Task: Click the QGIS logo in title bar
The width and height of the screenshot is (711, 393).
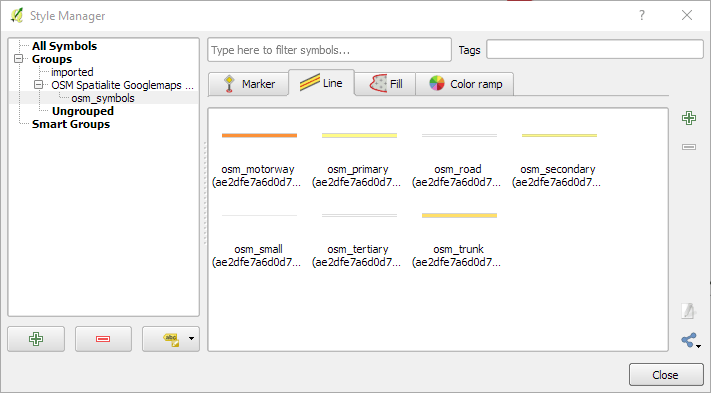Action: click(x=17, y=15)
